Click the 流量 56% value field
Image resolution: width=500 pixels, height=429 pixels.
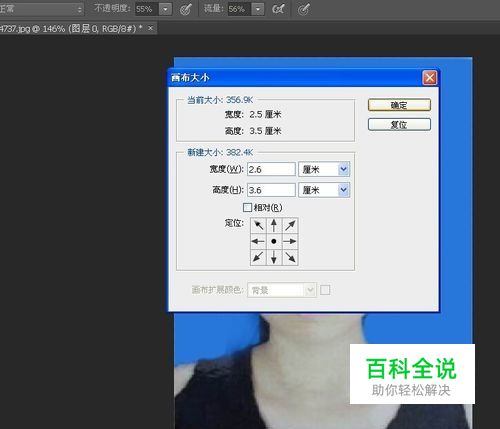pyautogui.click(x=239, y=9)
